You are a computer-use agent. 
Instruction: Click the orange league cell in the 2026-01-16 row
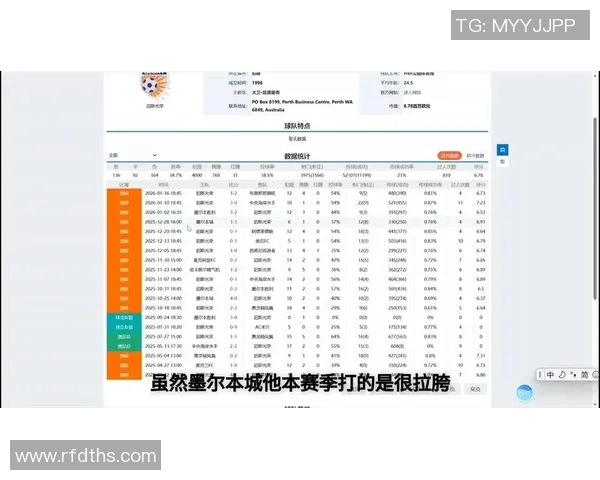[x=124, y=193]
